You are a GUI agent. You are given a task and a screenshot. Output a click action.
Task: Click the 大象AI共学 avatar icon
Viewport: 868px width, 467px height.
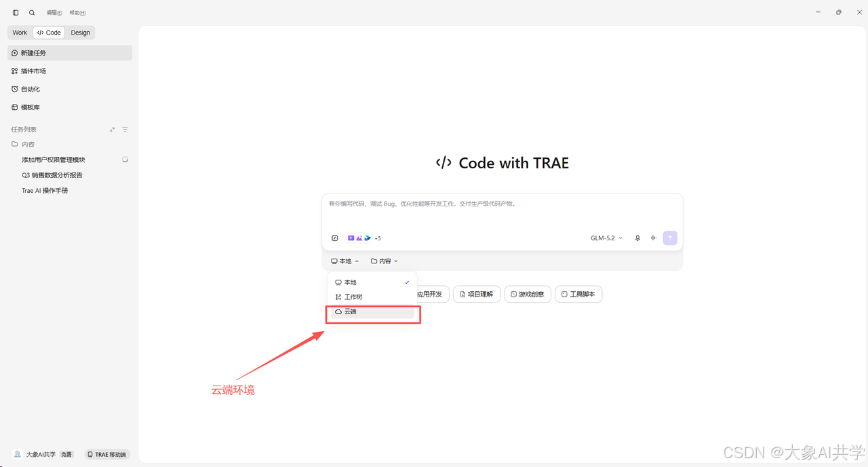tap(18, 455)
